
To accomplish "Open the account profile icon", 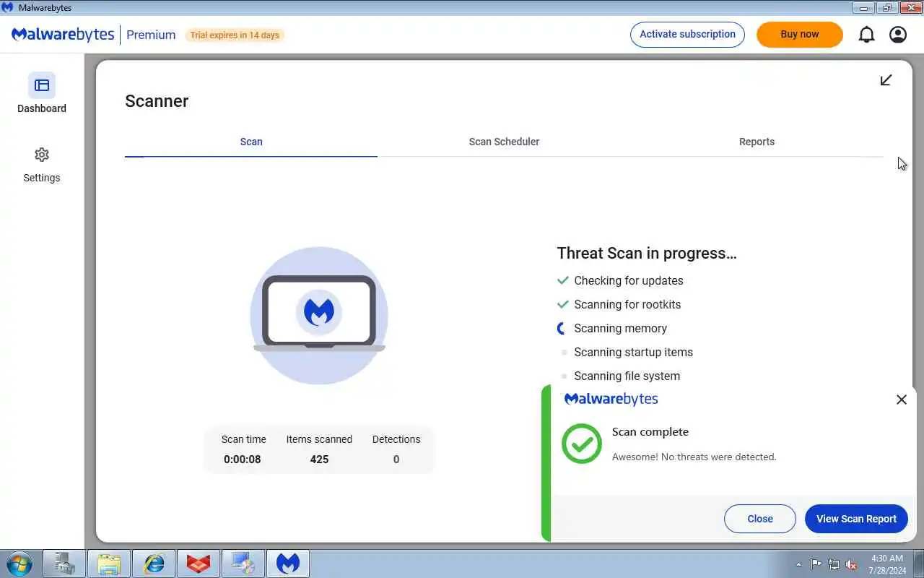I will click(898, 35).
